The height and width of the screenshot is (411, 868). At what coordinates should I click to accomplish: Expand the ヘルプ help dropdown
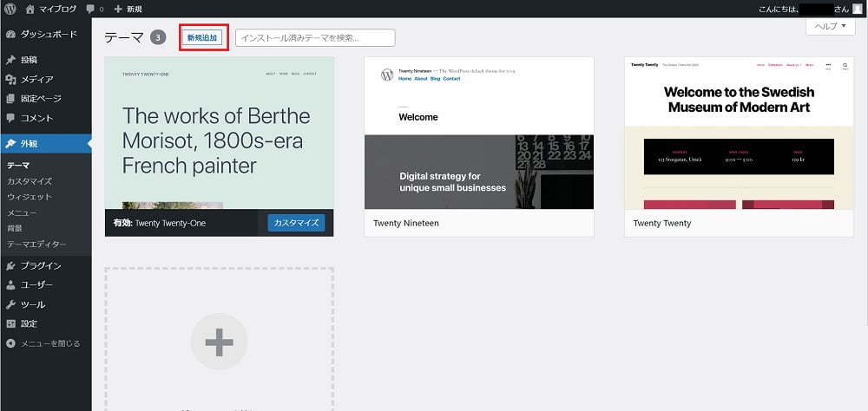(x=830, y=27)
